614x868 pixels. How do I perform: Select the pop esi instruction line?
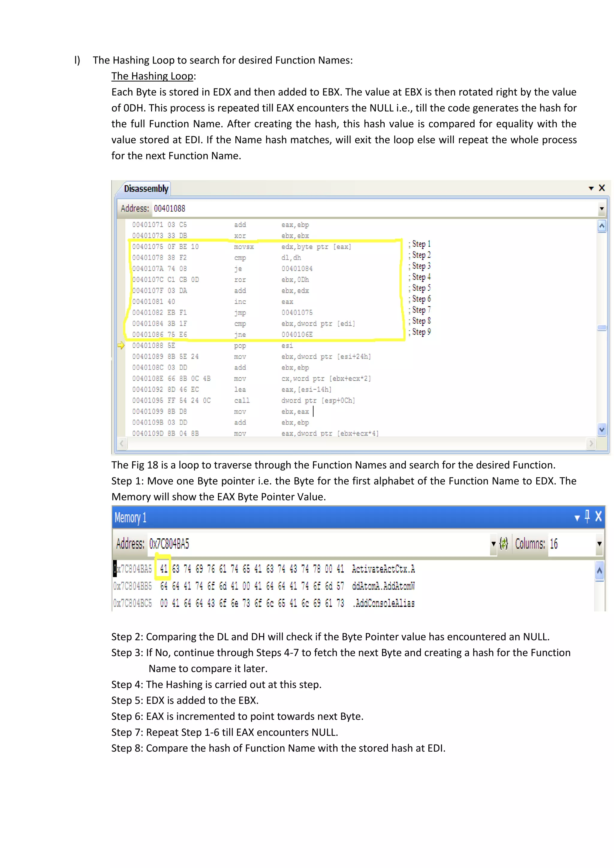(x=213, y=345)
